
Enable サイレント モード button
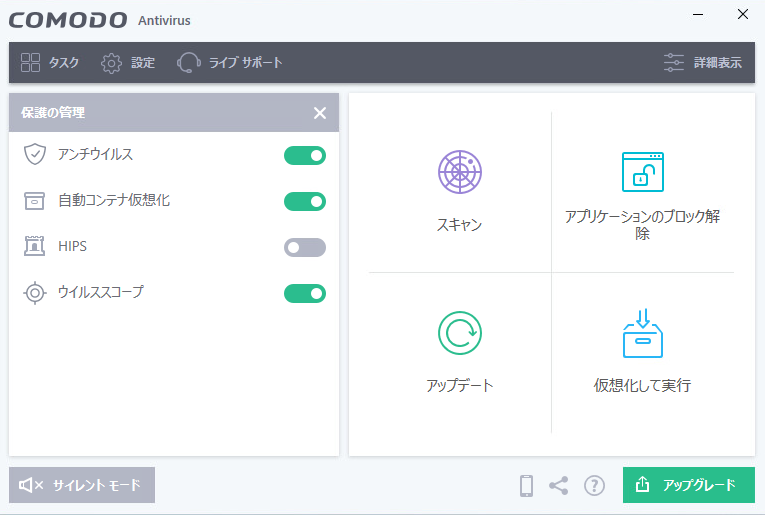point(82,485)
